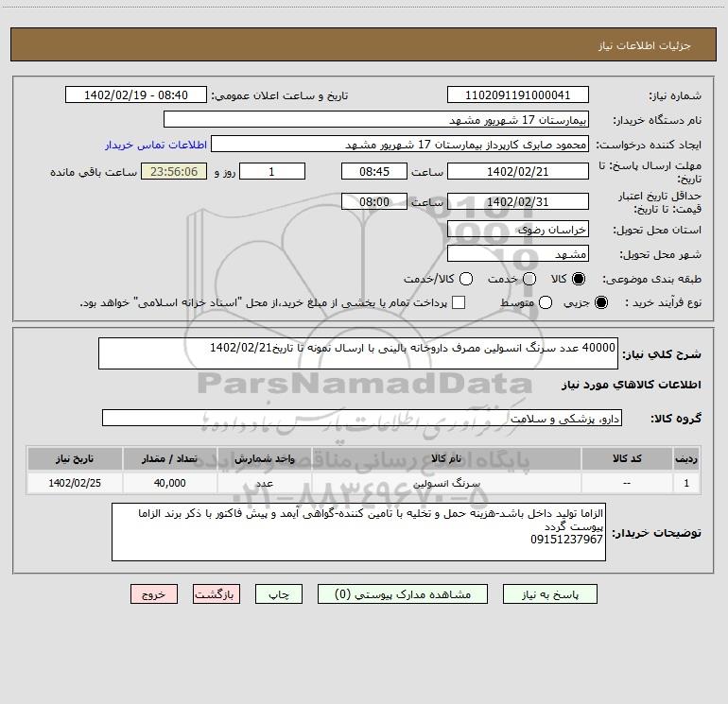Select the کالا/خدمت radio option

466,279
